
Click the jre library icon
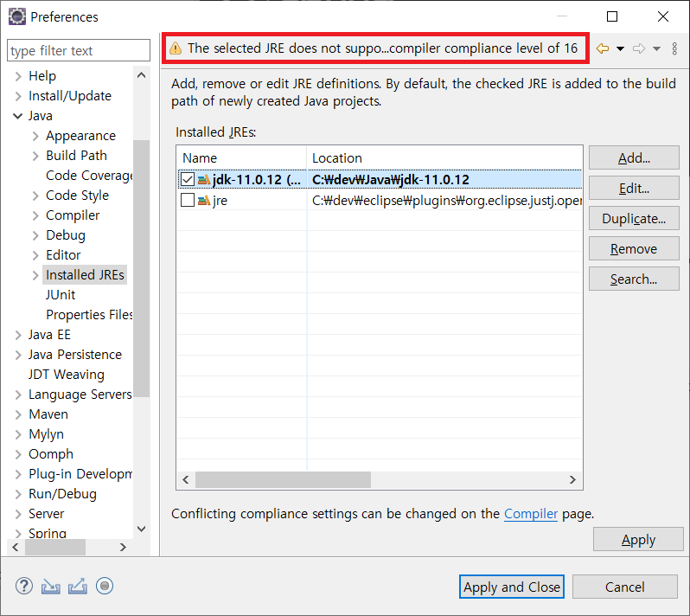coord(204,201)
